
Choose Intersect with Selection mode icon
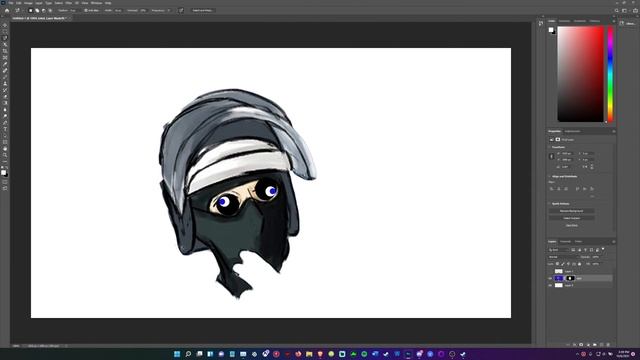[50, 10]
